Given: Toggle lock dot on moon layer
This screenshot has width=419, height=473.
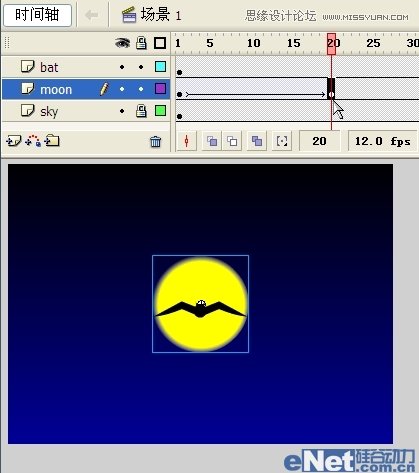Looking at the screenshot, I should [x=141, y=89].
